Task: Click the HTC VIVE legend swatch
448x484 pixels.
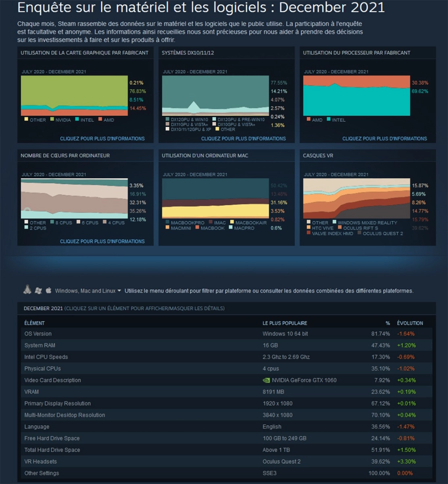Action: click(309, 228)
